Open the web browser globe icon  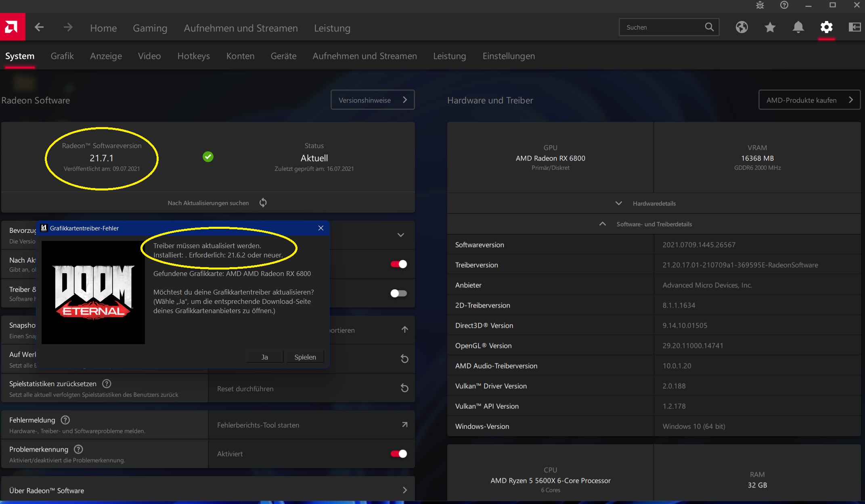click(x=741, y=27)
